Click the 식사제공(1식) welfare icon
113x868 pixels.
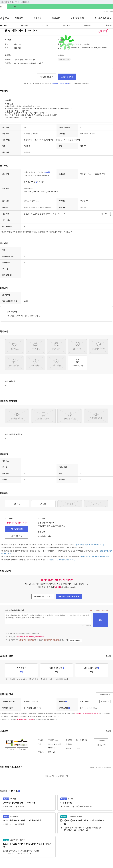(77, 363)
